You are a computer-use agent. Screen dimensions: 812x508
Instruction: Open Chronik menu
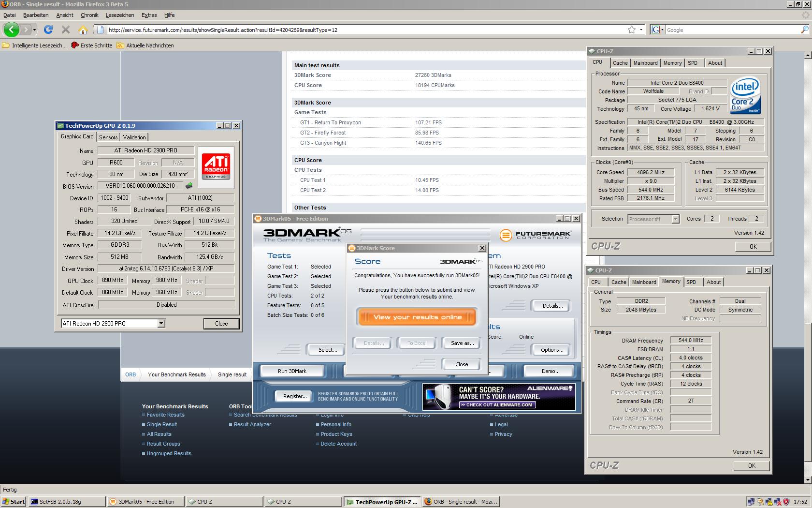coord(89,15)
